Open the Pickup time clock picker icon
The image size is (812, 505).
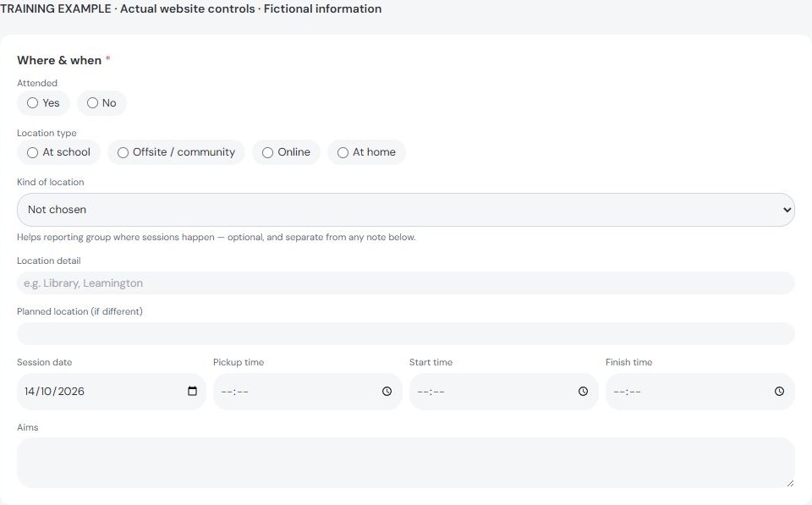(x=387, y=392)
